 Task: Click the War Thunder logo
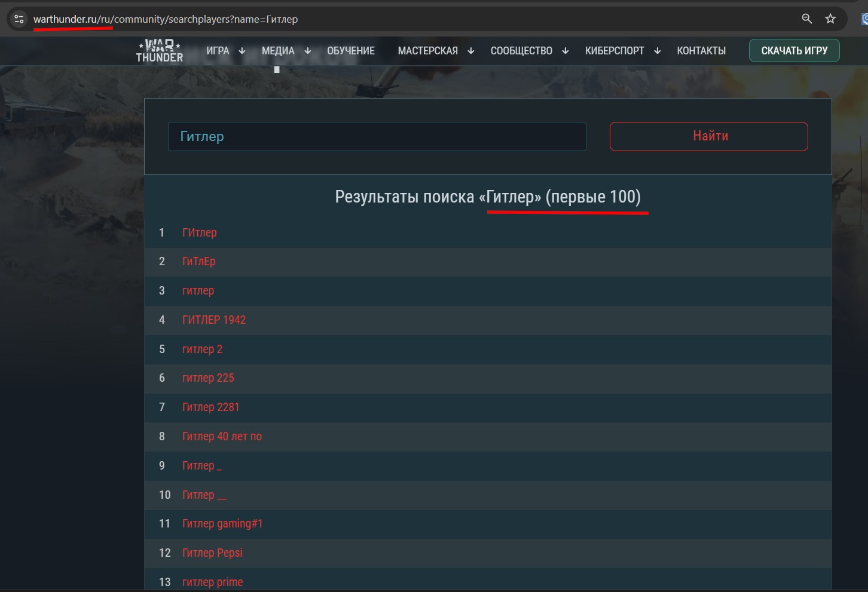coord(159,51)
